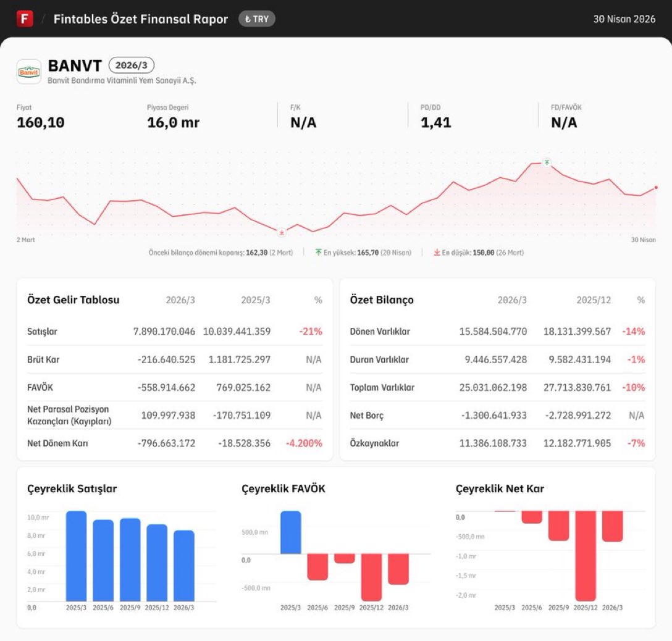Click the red end-point dot of the price line
672x641 pixels.
656,188
